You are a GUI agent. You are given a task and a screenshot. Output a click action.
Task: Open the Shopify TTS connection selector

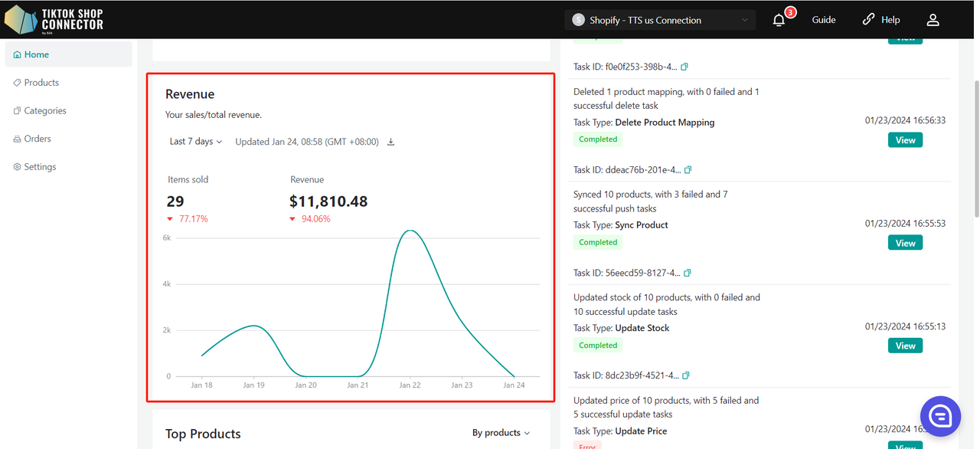point(660,20)
